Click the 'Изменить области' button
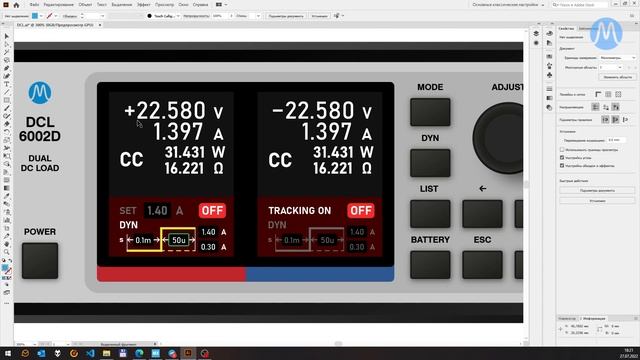 pyautogui.click(x=617, y=77)
